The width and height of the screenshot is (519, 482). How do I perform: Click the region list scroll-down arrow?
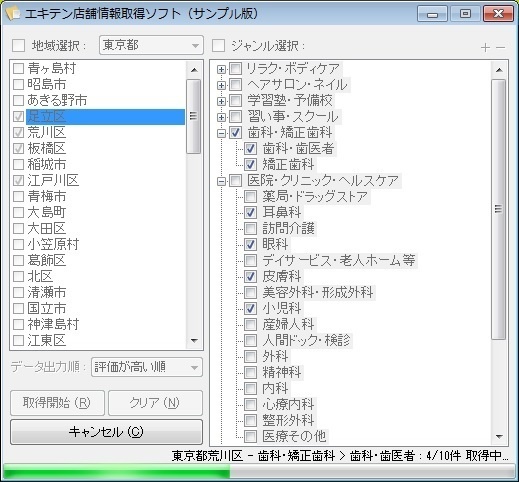pyautogui.click(x=194, y=340)
